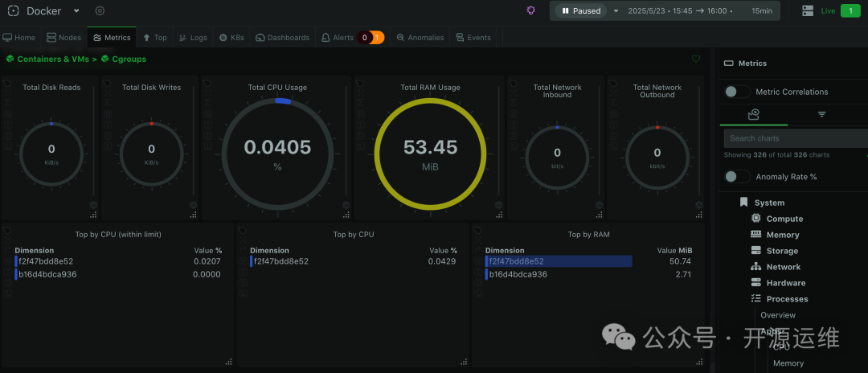Screen dimensions: 868x373
Task: Switch to the Anomalies tab
Action: [x=420, y=38]
